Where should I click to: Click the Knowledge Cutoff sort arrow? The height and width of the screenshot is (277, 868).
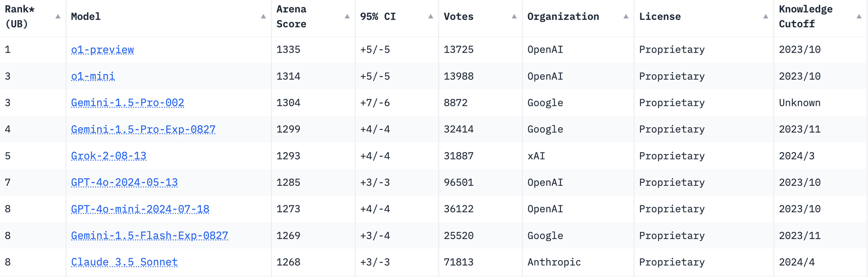(x=859, y=16)
